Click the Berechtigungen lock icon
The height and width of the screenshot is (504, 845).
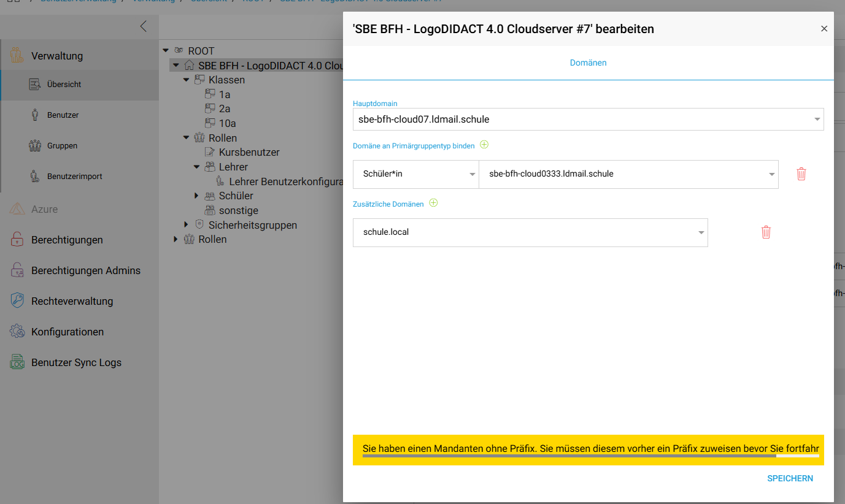17,240
